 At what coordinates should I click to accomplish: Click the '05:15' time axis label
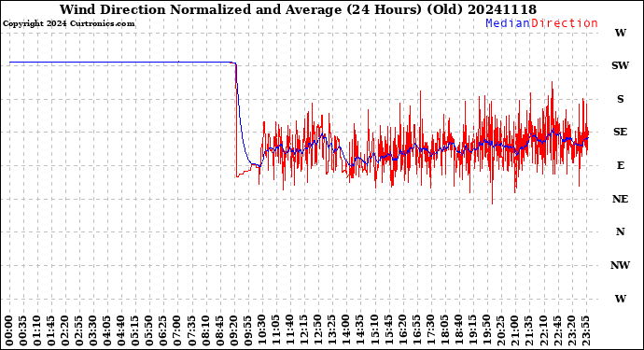point(135,330)
